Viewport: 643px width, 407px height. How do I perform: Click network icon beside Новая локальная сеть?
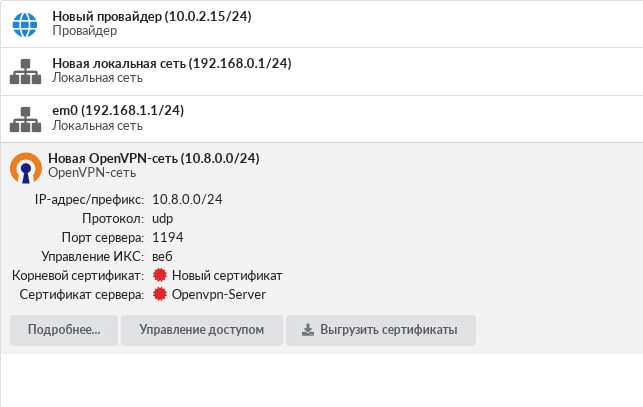[25, 71]
